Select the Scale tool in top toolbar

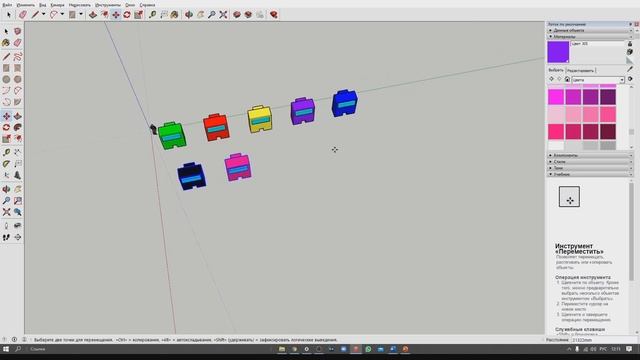[x=138, y=15]
